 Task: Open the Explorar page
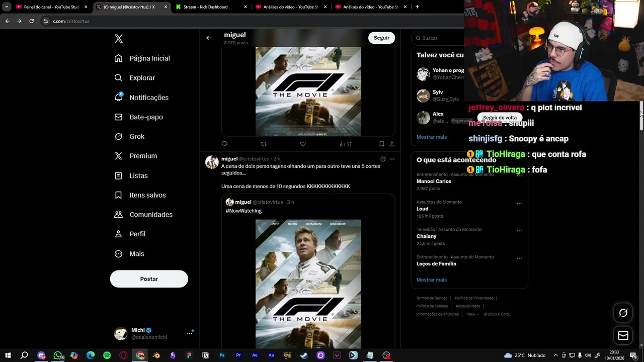(x=135, y=78)
